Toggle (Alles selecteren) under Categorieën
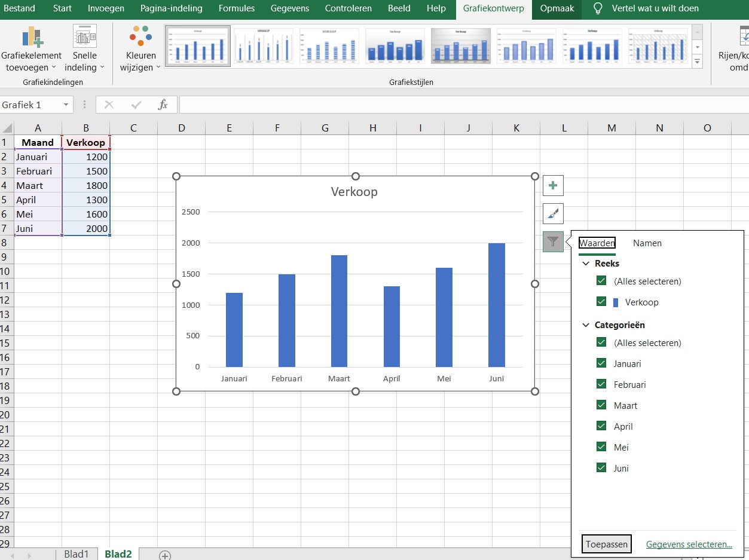 (601, 342)
